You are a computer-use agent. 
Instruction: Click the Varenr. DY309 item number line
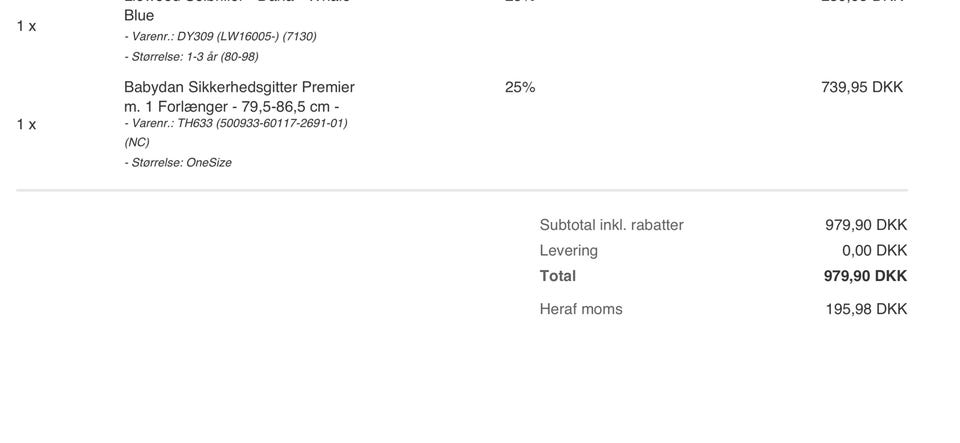click(x=220, y=37)
